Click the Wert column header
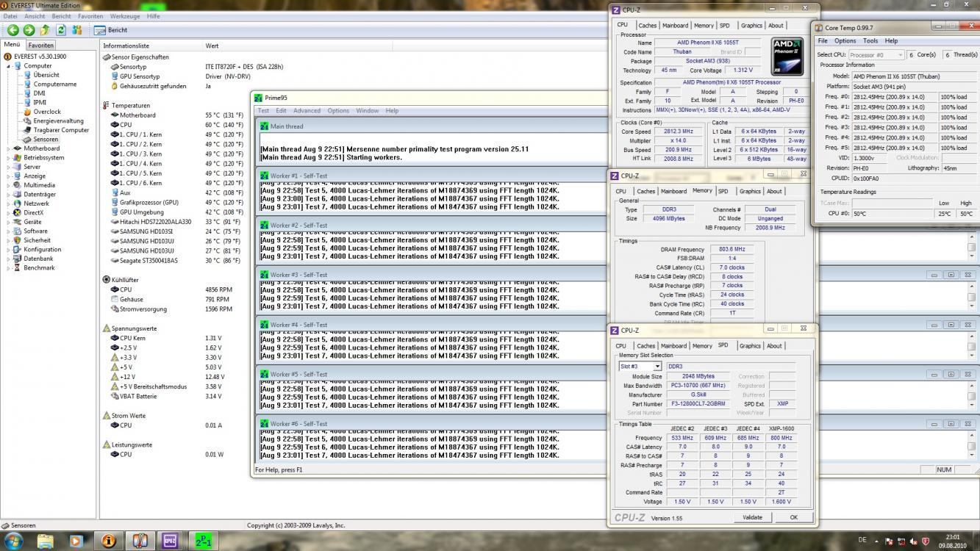 click(212, 46)
